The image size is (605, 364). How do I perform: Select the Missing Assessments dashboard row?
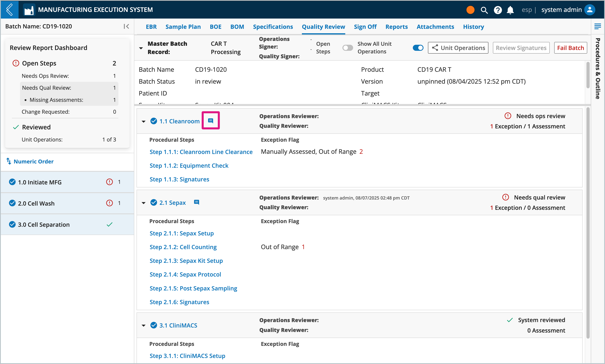(69, 100)
